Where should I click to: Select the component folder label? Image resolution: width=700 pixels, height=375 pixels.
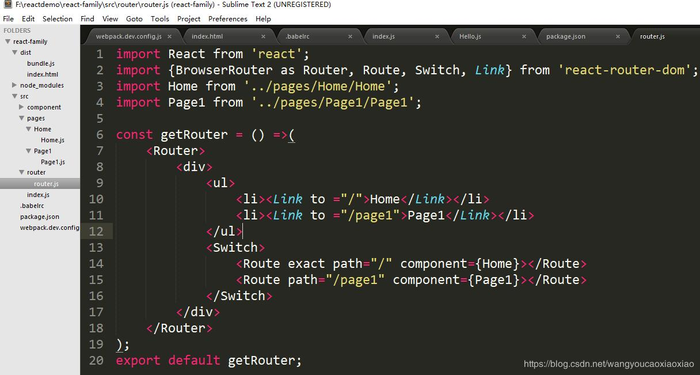coord(44,107)
